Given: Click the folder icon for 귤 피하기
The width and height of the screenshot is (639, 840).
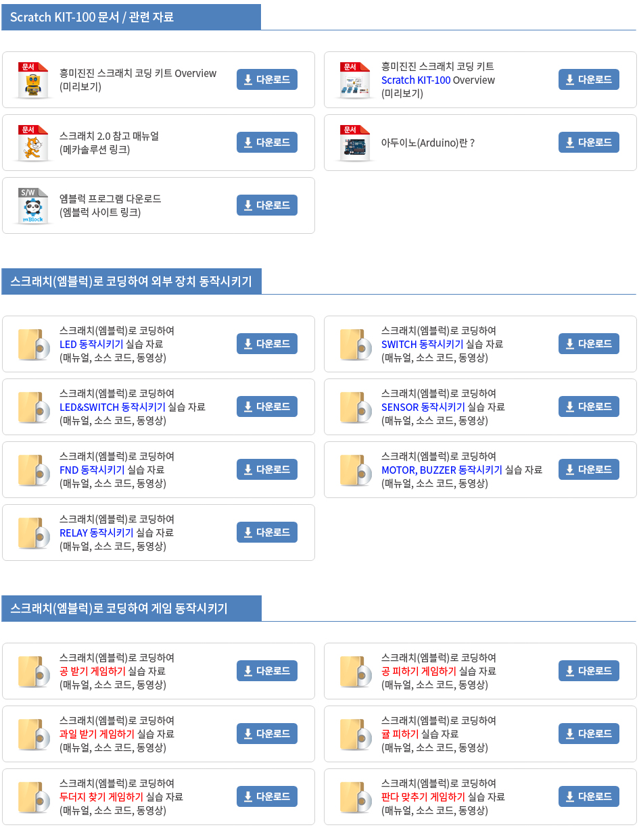Looking at the screenshot, I should tap(356, 734).
